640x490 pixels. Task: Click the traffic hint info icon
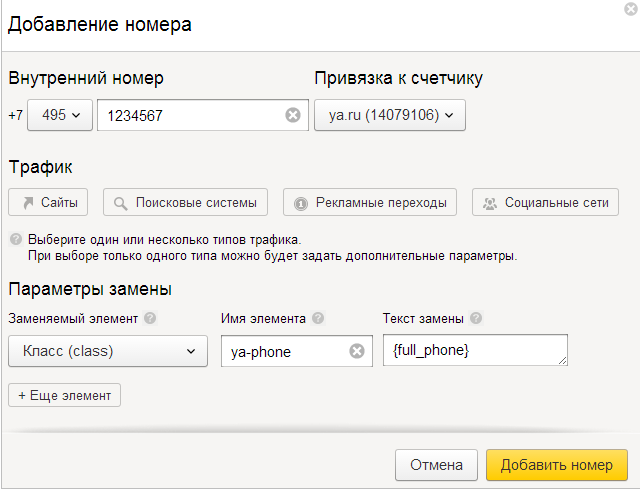(x=16, y=240)
